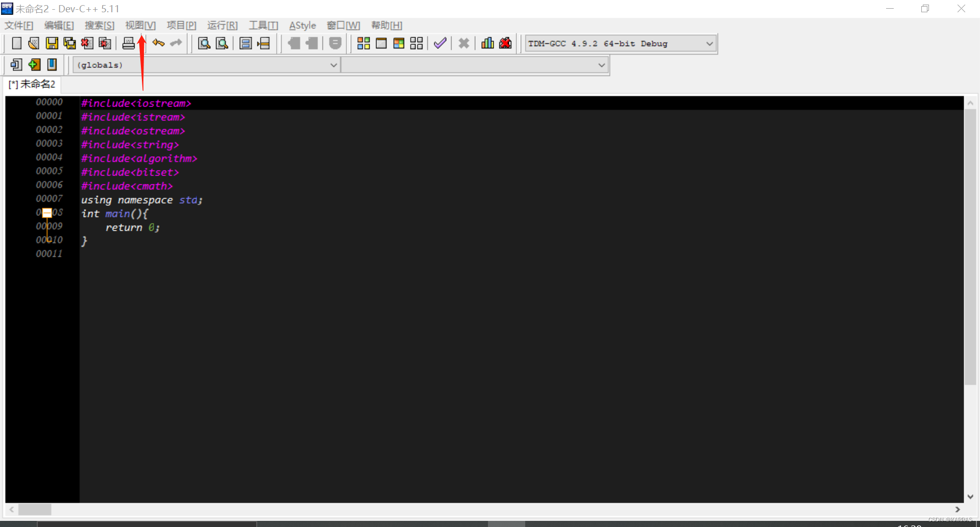Select the [*] 未命名2 editor tab
The height and width of the screenshot is (527, 980).
(x=32, y=84)
